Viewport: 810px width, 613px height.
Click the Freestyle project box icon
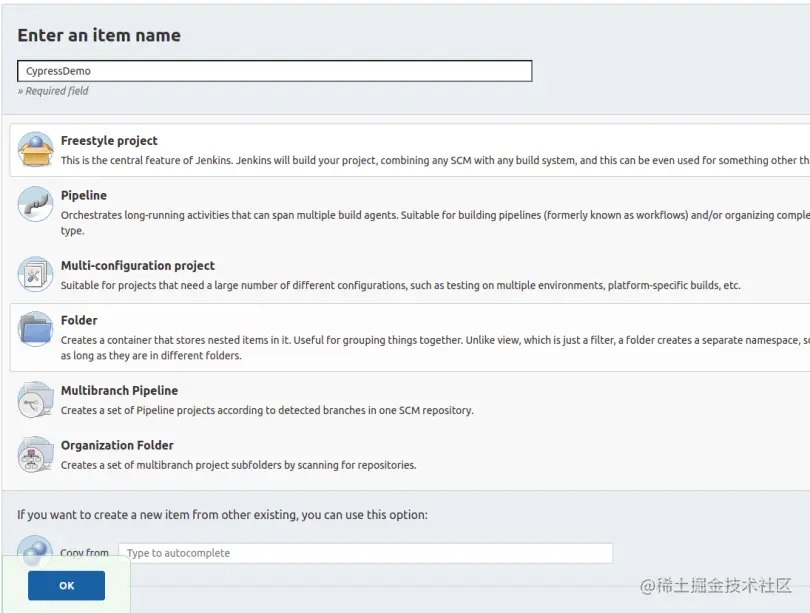[35, 149]
